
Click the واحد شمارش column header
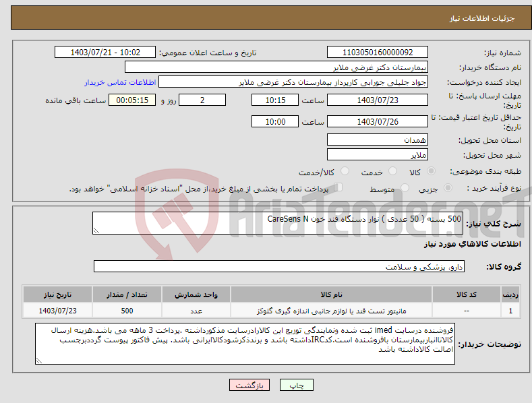click(196, 294)
